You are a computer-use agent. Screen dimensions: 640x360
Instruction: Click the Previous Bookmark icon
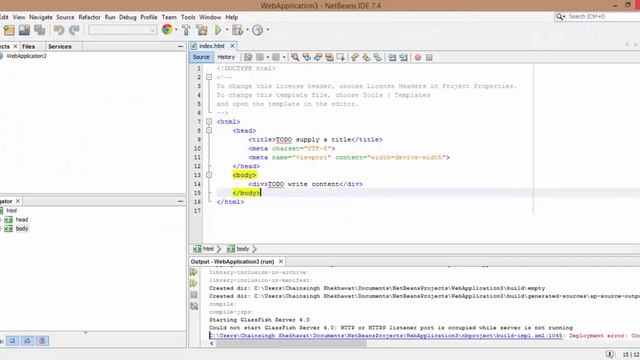coord(354,57)
